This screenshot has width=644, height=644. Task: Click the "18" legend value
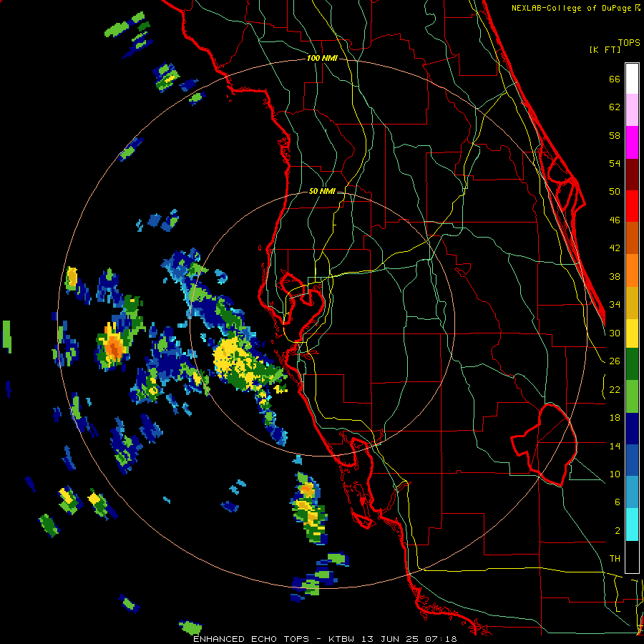[615, 418]
